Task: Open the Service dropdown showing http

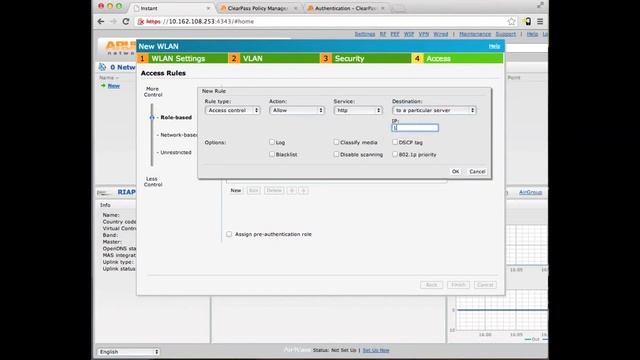Action: (358, 110)
